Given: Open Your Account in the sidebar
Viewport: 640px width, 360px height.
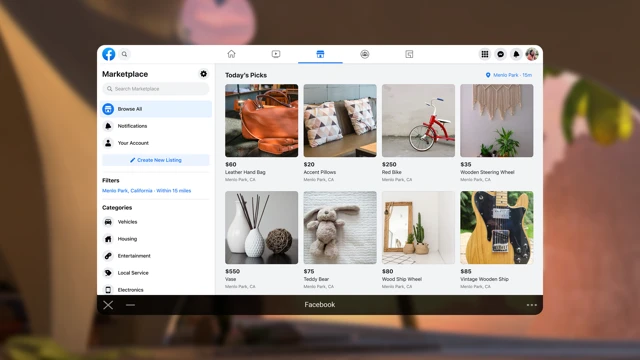Looking at the screenshot, I should click(156, 143).
